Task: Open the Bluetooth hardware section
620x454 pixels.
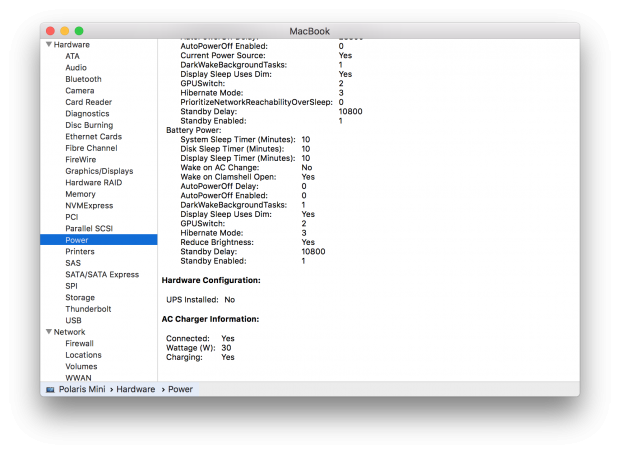Action: [x=83, y=79]
